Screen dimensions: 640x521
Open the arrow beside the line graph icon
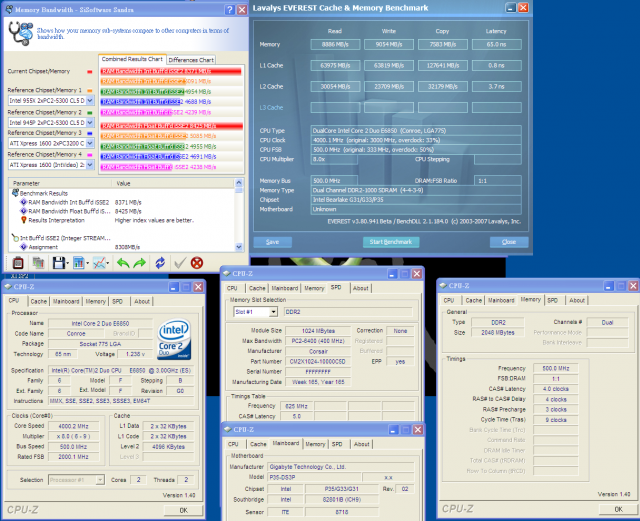click(108, 263)
